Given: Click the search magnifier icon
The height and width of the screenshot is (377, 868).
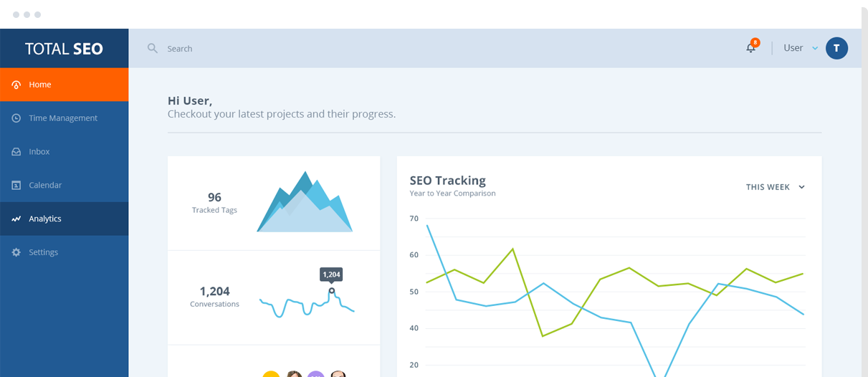Looking at the screenshot, I should point(152,48).
